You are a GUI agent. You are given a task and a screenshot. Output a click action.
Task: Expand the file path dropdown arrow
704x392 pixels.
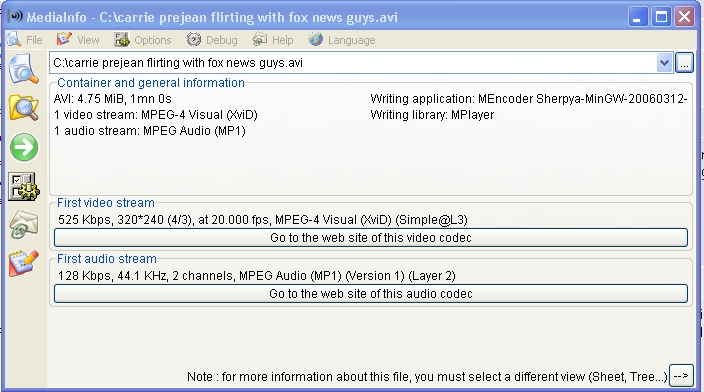coord(664,62)
